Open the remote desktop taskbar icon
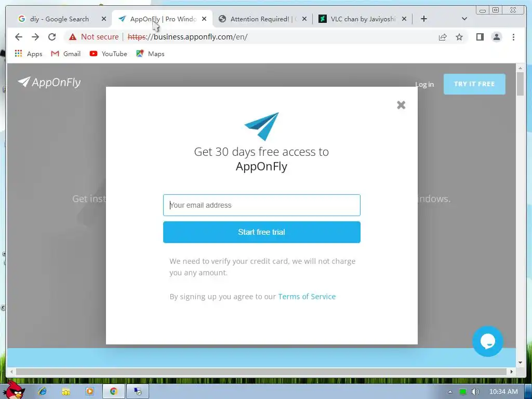Screen dimensions: 532x399 click(x=137, y=391)
